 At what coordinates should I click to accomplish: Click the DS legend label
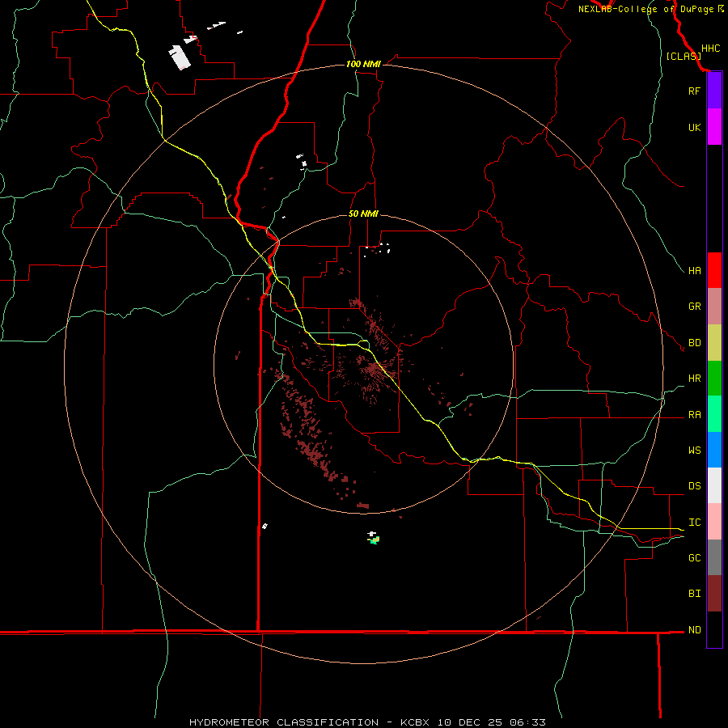tap(694, 486)
